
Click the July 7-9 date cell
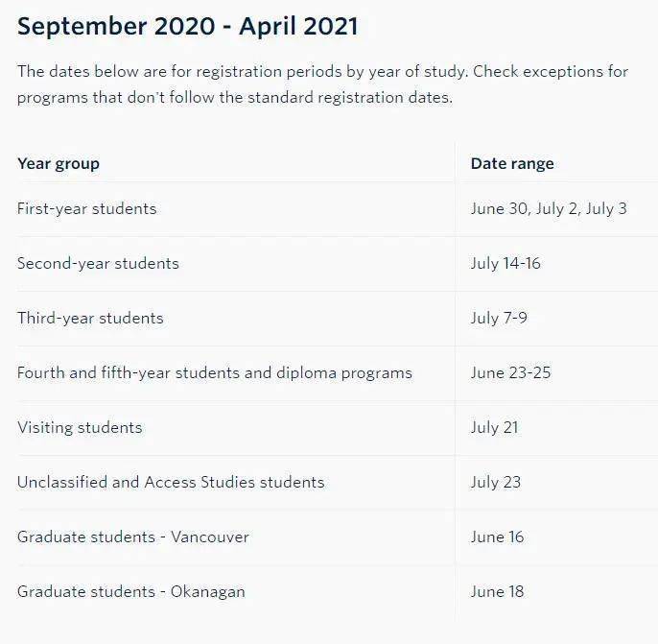[499, 318]
